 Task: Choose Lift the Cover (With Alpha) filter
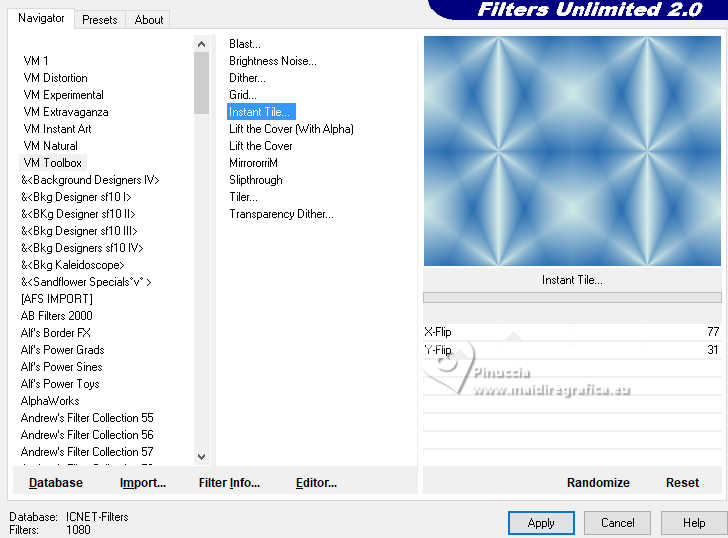291,129
